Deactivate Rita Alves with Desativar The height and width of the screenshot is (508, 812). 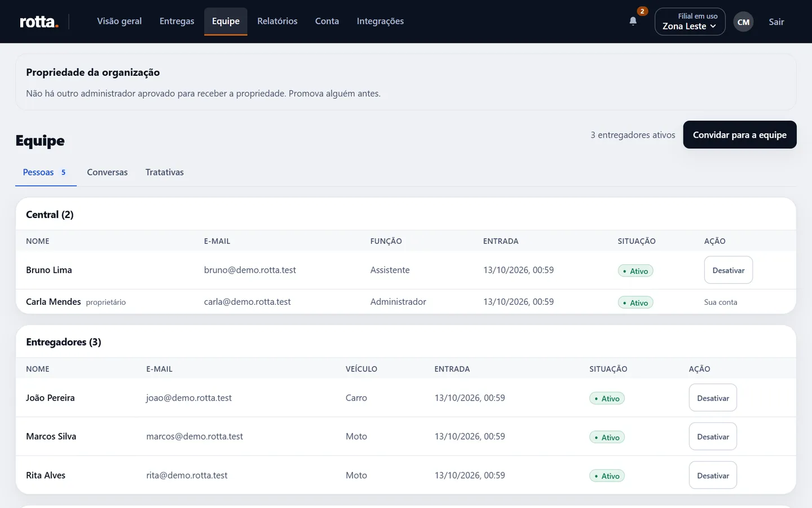713,475
